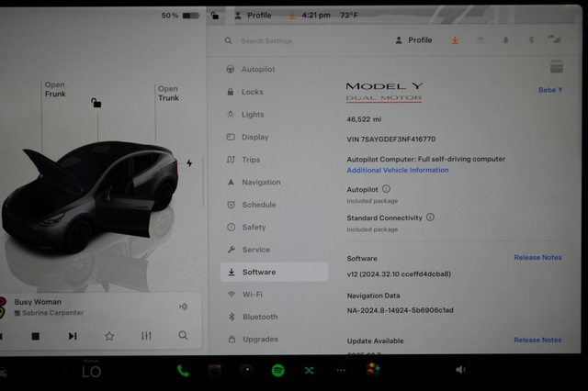The height and width of the screenshot is (391, 588).
Task: Click the garage HomeLink icon
Action: coord(480,40)
